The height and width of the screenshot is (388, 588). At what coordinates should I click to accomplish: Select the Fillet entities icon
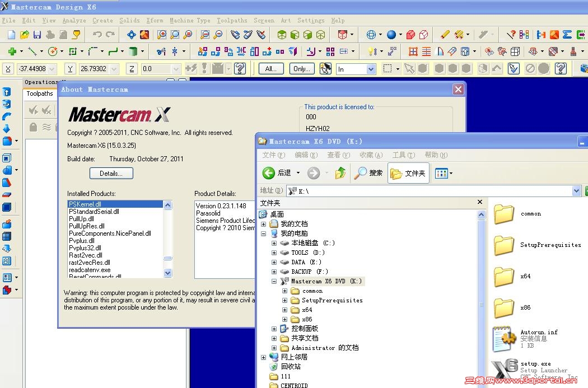click(92, 52)
